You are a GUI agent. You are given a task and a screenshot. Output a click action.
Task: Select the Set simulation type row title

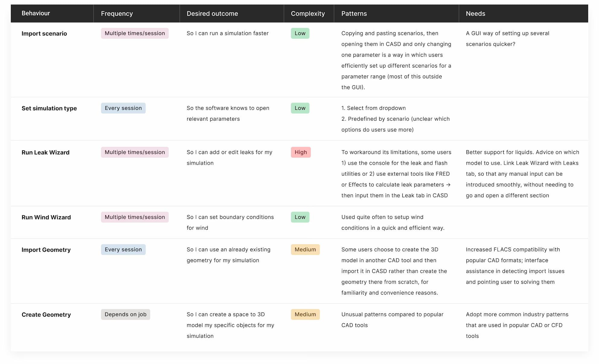49,108
